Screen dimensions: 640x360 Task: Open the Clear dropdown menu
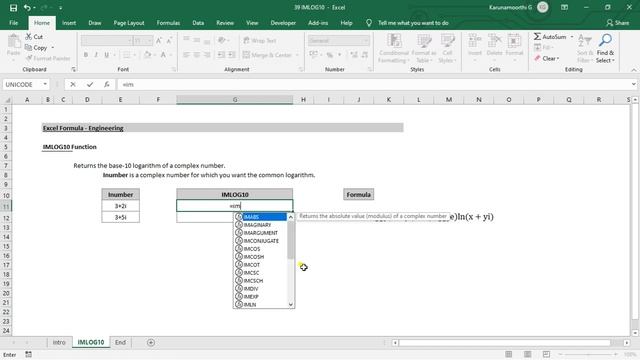coord(558,59)
